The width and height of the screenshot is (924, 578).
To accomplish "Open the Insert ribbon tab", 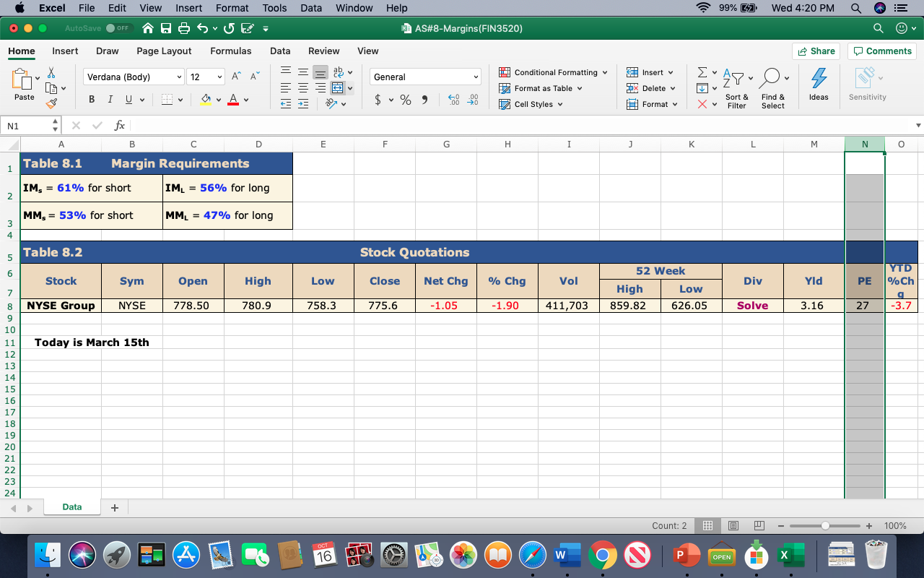I will click(x=65, y=51).
